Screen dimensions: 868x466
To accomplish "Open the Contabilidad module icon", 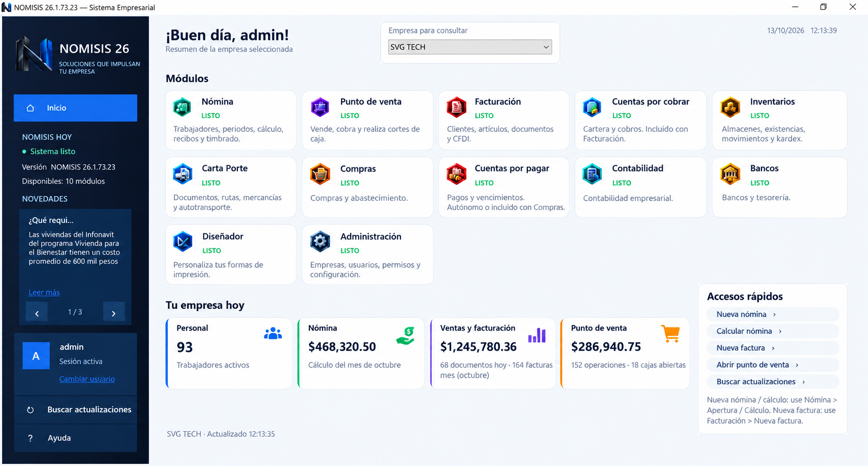I will tap(592, 174).
